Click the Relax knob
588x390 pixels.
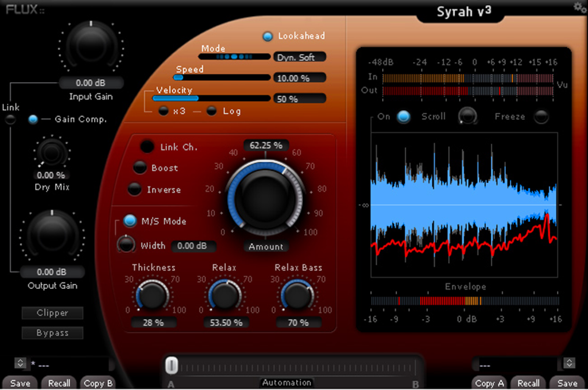pyautogui.click(x=224, y=295)
